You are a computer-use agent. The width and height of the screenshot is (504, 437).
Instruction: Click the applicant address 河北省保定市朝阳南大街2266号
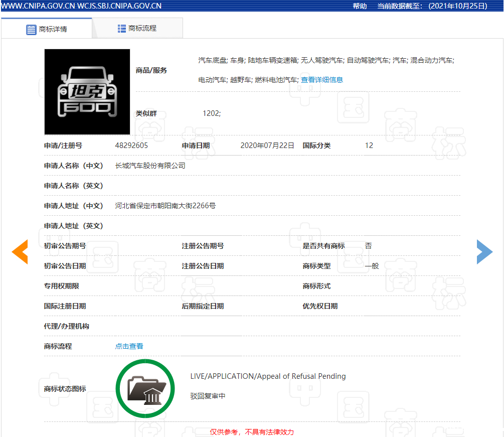click(x=165, y=206)
